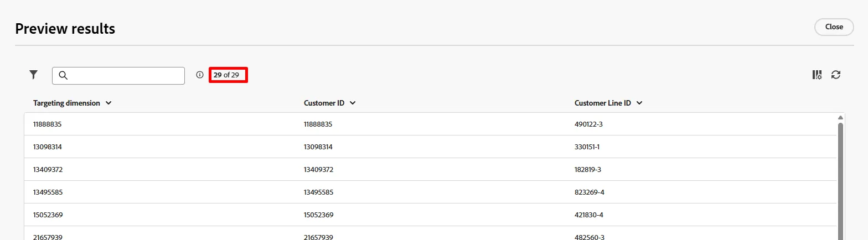868x240 pixels.
Task: Click the info icon beside the count
Action: pyautogui.click(x=200, y=75)
